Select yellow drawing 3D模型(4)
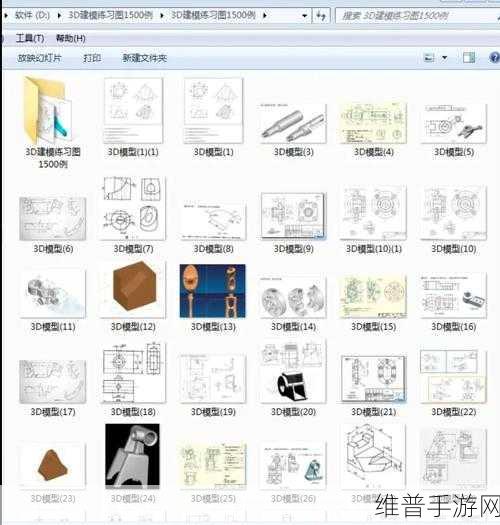Screen dimensions: 500x525 373,123
